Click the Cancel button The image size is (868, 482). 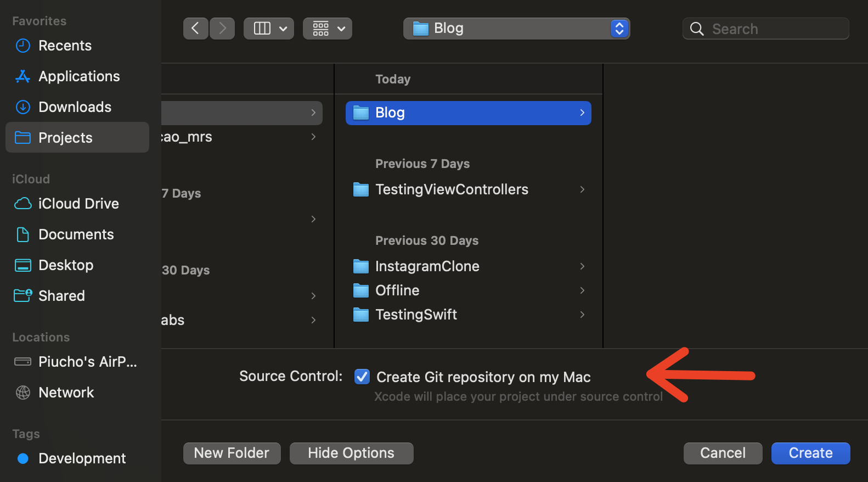pos(723,453)
